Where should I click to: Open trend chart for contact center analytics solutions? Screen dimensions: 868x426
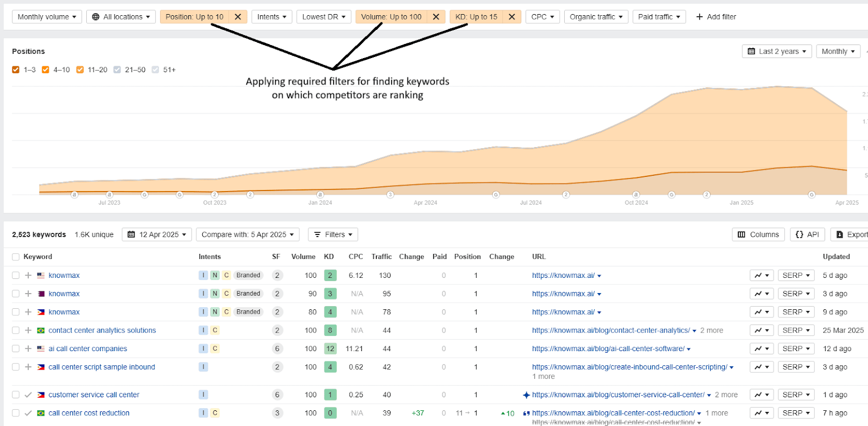[x=762, y=330]
